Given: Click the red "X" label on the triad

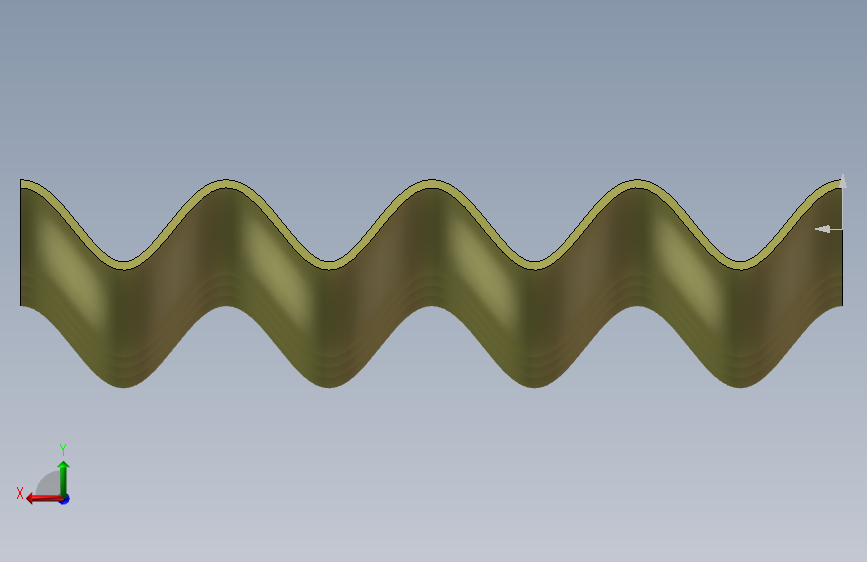Looking at the screenshot, I should click(20, 493).
